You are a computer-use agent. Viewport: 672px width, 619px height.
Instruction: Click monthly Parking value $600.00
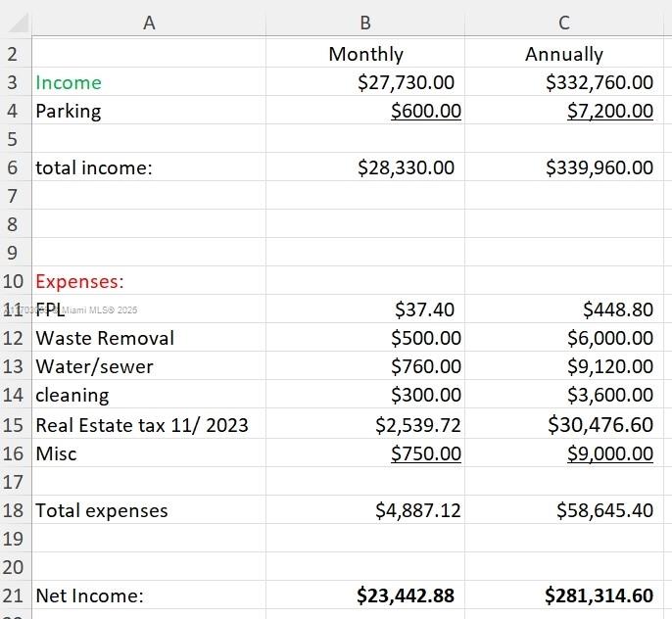tap(425, 112)
